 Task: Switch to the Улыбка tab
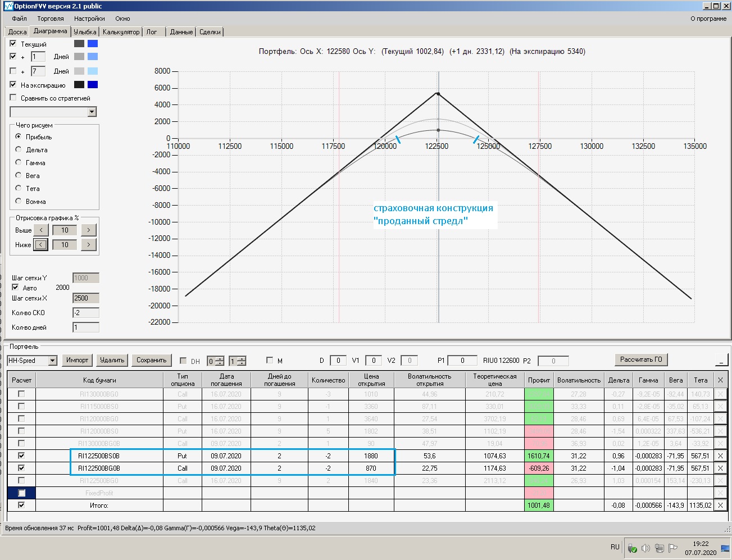click(85, 32)
